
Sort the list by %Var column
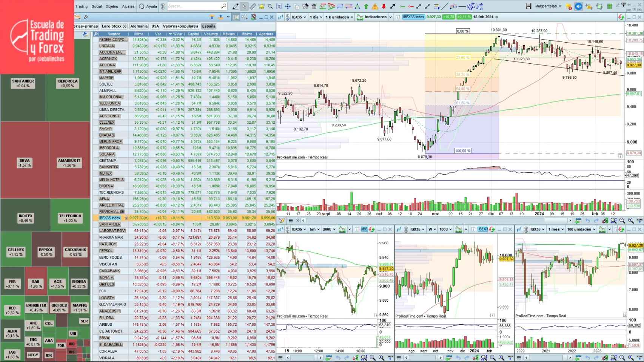coord(176,34)
